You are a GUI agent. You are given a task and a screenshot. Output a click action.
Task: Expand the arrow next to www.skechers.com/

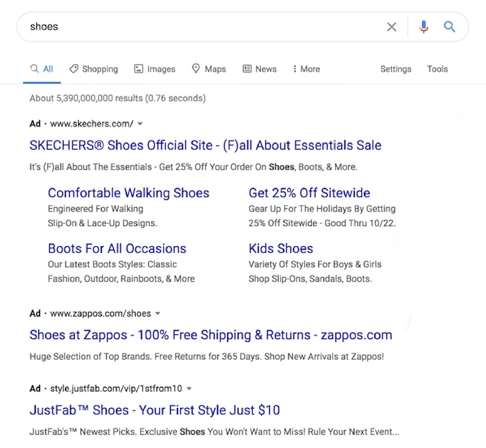point(140,124)
